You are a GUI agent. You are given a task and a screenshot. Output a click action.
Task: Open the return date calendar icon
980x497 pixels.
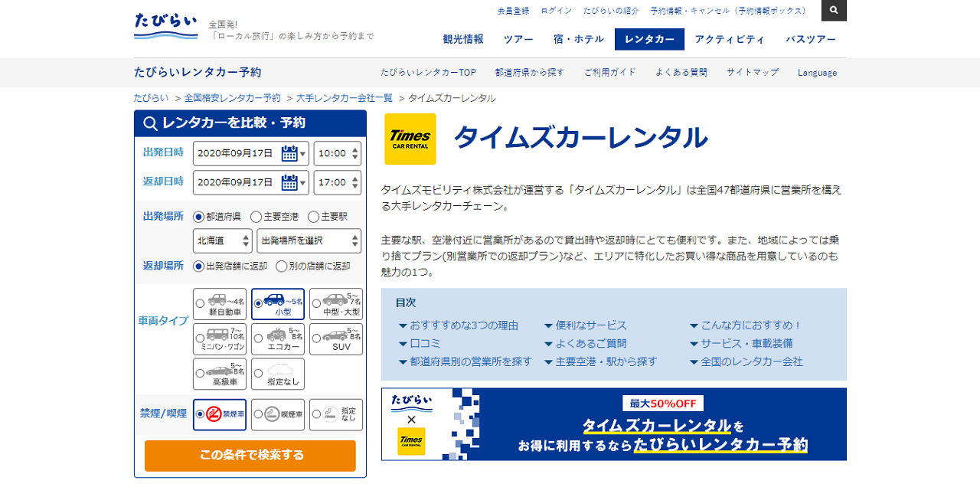click(289, 182)
